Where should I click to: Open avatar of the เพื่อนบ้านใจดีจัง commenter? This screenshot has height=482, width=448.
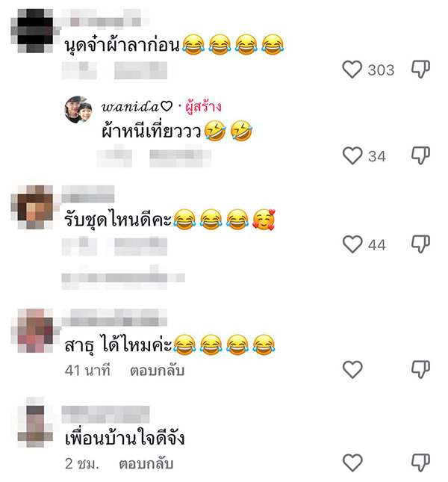[x=34, y=423]
